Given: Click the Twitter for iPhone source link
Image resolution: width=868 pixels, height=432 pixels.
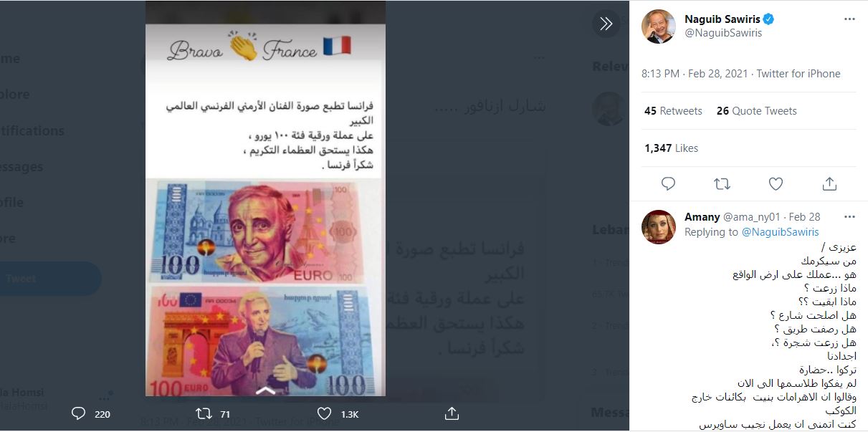Looking at the screenshot, I should [x=798, y=74].
